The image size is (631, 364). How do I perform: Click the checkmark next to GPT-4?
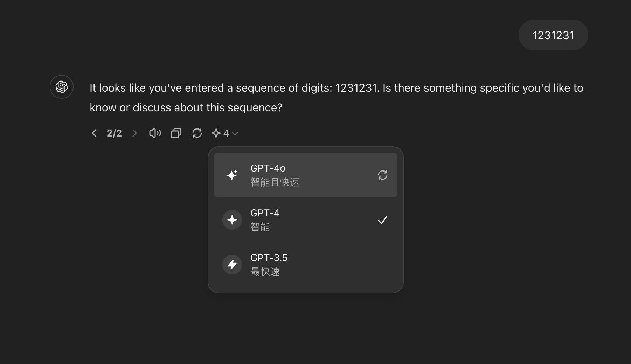tap(383, 220)
